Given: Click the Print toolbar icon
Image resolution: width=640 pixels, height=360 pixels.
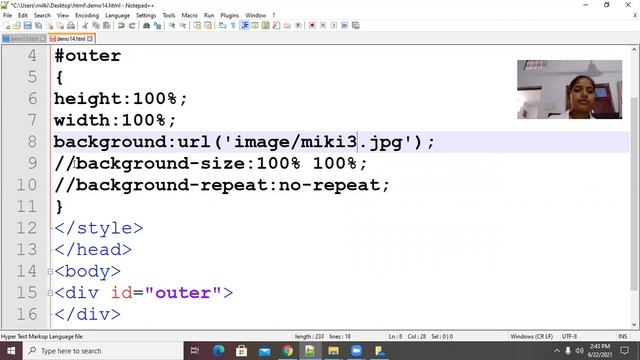Looking at the screenshot, I should 71,25.
